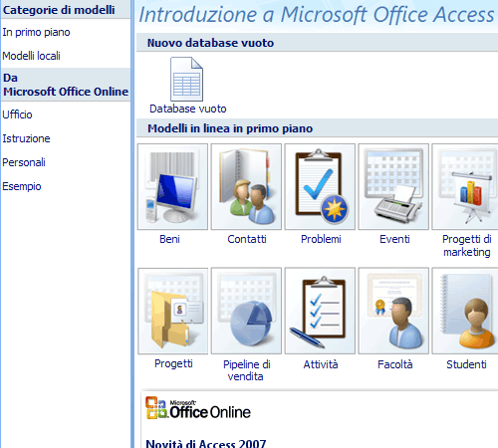
Task: Open the Facoltà template icon
Action: pyautogui.click(x=393, y=311)
